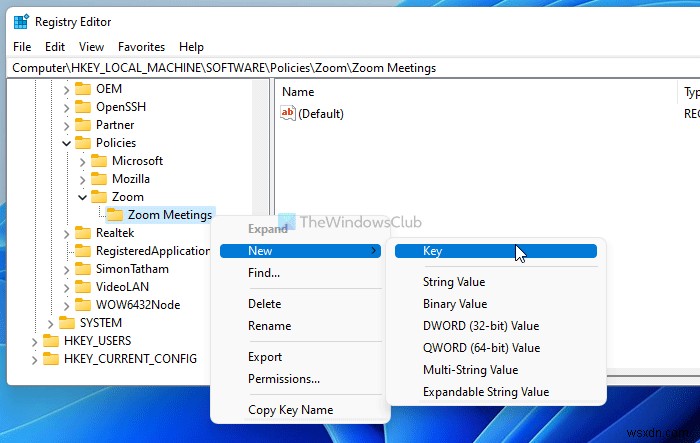The height and width of the screenshot is (443, 700).
Task: Choose Find... in the context menu
Action: [264, 273]
